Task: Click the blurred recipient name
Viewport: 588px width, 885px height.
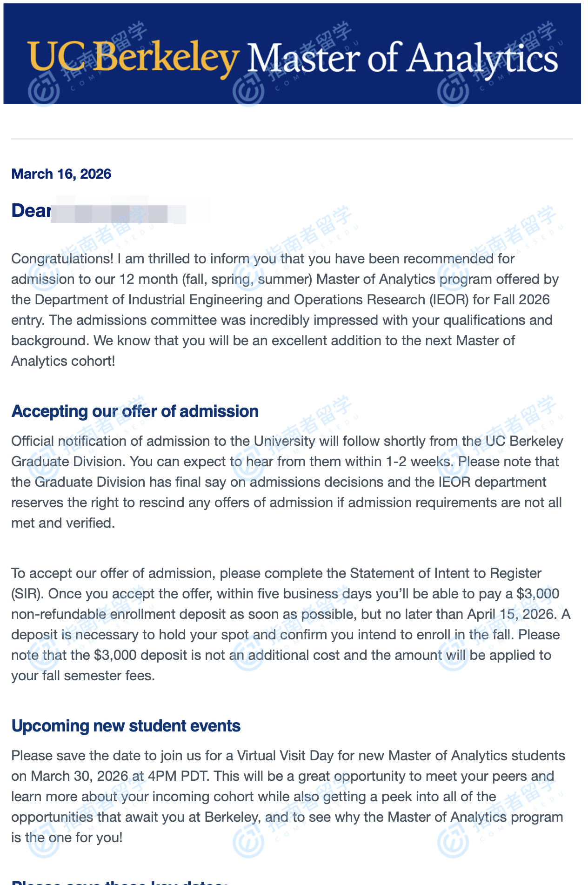Action: point(126,212)
